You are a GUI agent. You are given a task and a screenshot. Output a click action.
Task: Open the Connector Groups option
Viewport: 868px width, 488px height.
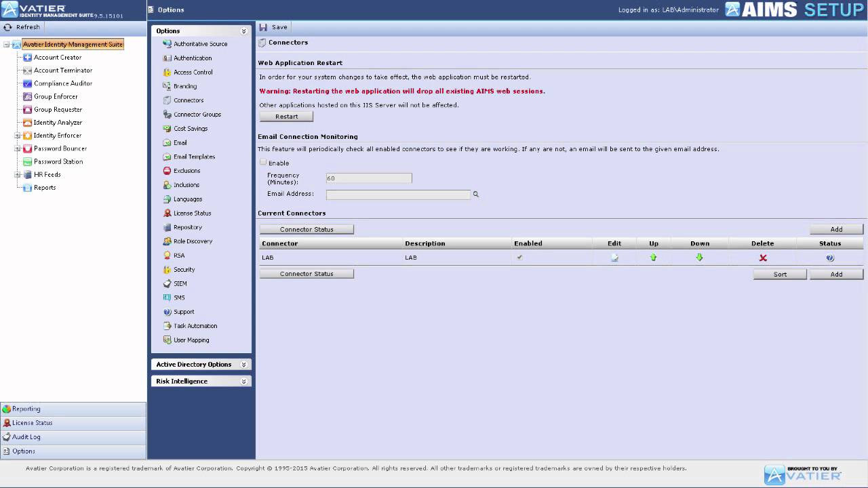tap(197, 115)
